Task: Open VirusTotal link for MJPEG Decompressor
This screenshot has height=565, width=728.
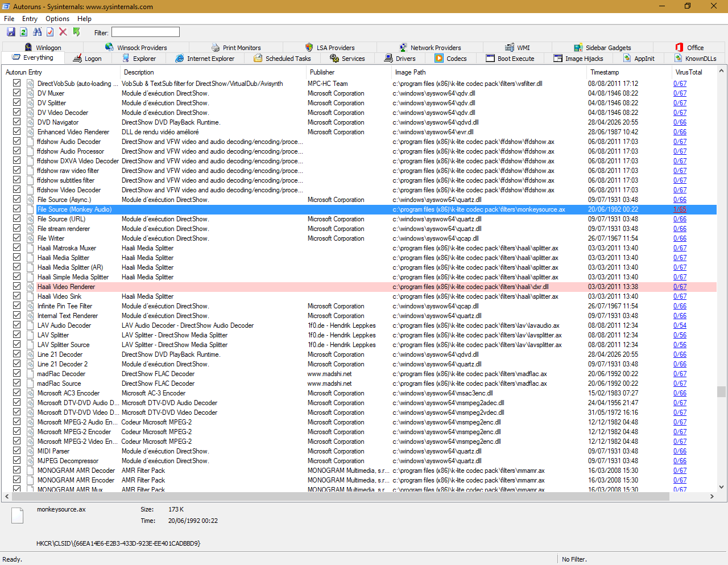Action: click(680, 461)
